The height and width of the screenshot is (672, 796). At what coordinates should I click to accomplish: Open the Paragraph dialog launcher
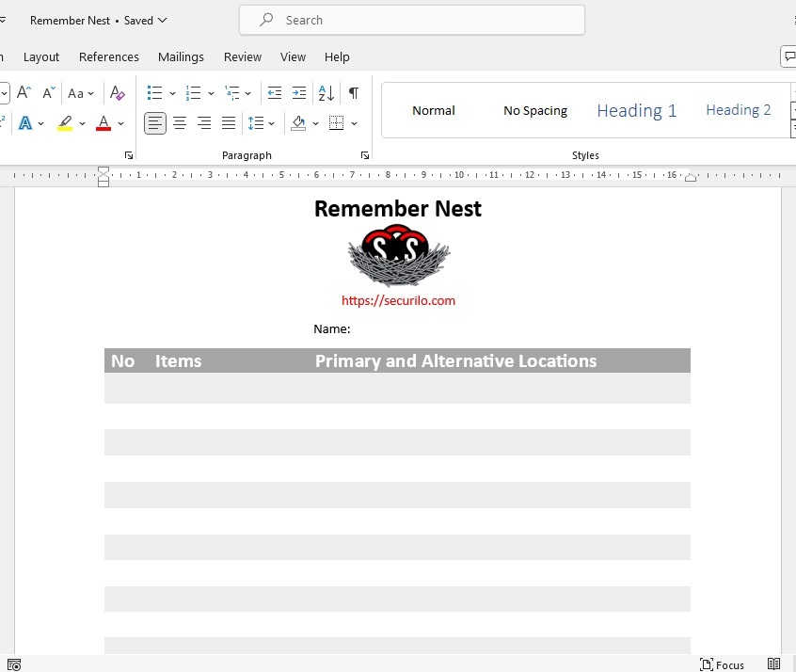click(x=364, y=155)
